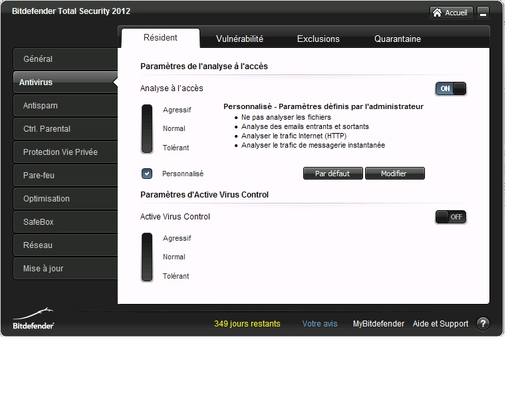The width and height of the screenshot is (532, 399).
Task: Click 'Ne pas analyser les fichiers' text
Action: point(286,118)
